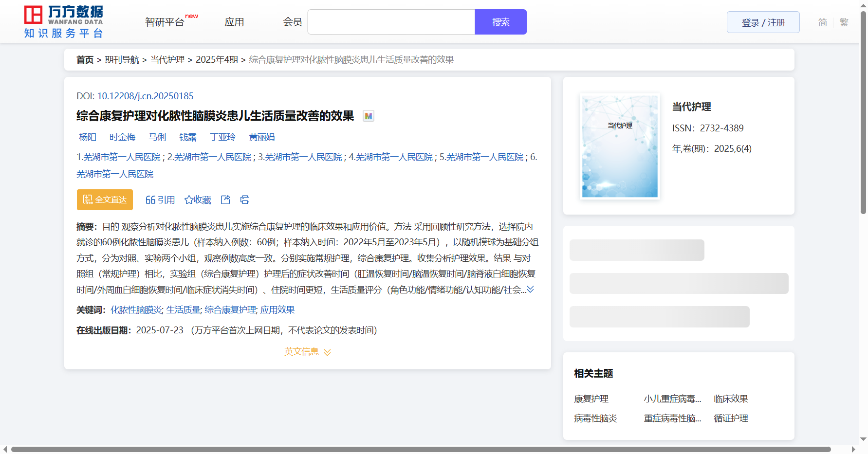This screenshot has width=868, height=454.
Task: Open the 会员 menu item
Action: point(293,22)
